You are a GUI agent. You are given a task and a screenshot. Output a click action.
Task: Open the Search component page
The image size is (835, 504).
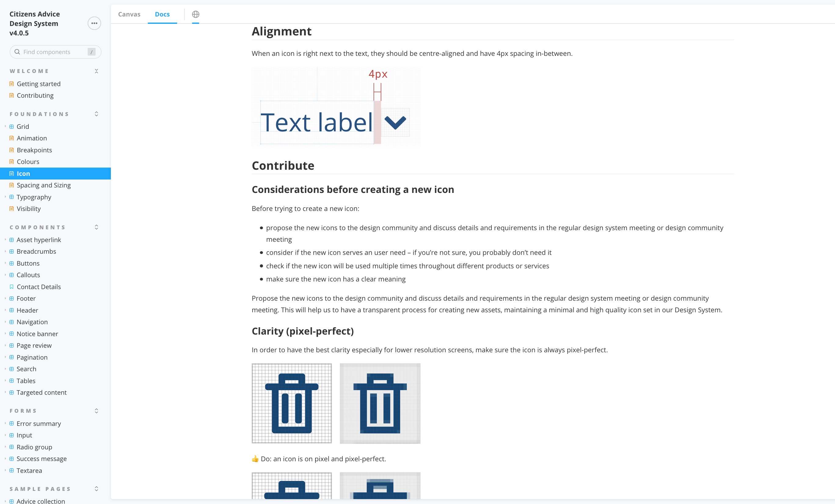(26, 368)
